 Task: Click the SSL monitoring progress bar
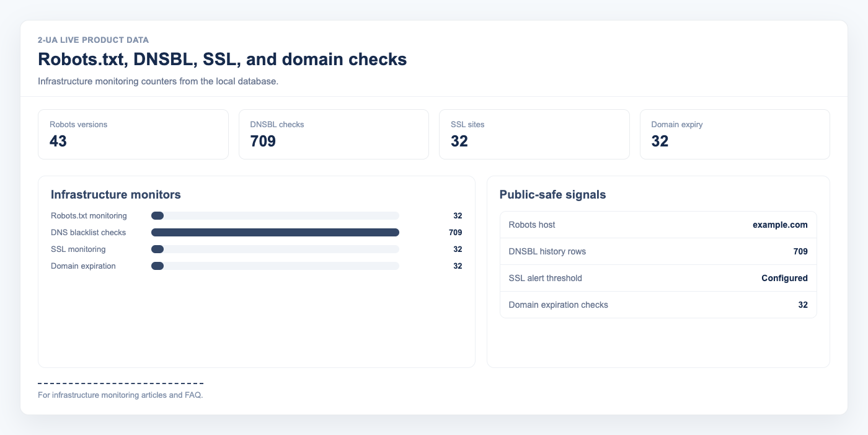[x=275, y=249]
